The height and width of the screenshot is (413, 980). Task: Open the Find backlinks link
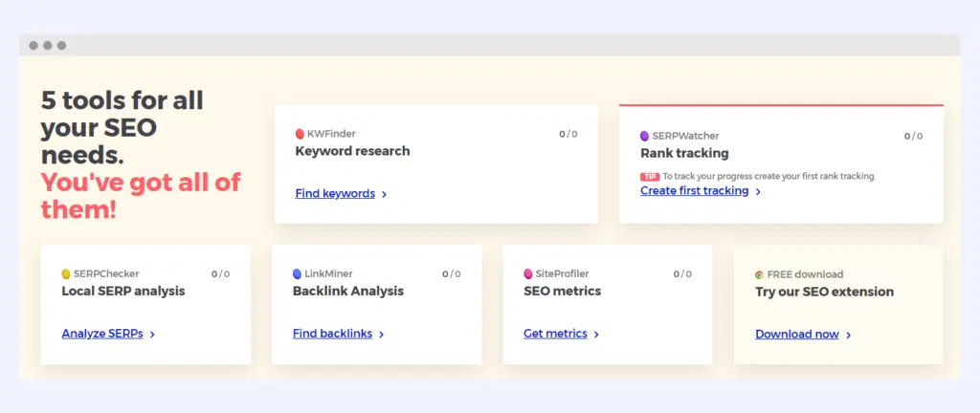pos(332,334)
